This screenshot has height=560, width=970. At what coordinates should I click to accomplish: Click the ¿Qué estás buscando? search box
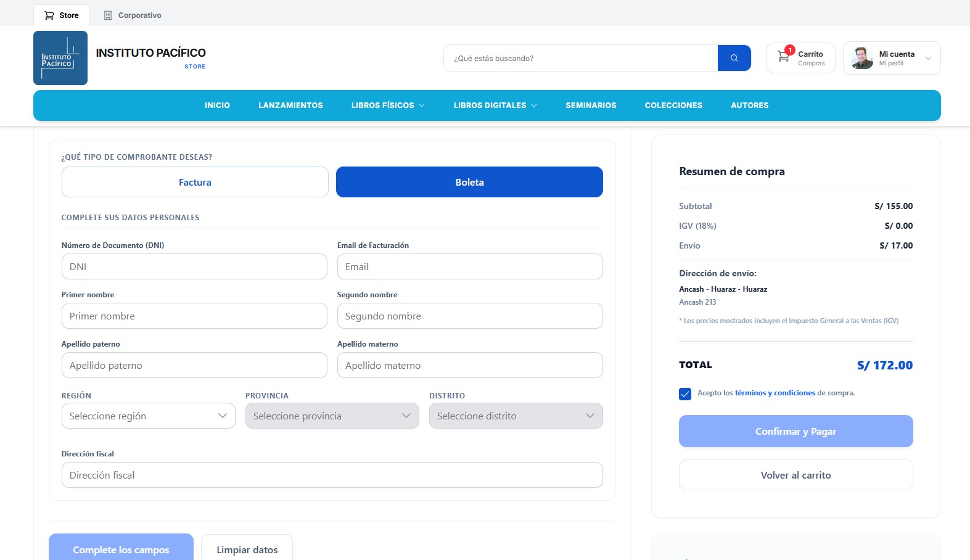tap(580, 58)
